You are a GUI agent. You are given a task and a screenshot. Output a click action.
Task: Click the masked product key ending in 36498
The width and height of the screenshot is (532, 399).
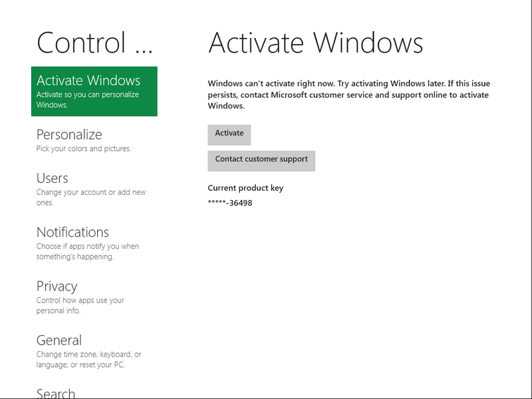click(x=230, y=203)
